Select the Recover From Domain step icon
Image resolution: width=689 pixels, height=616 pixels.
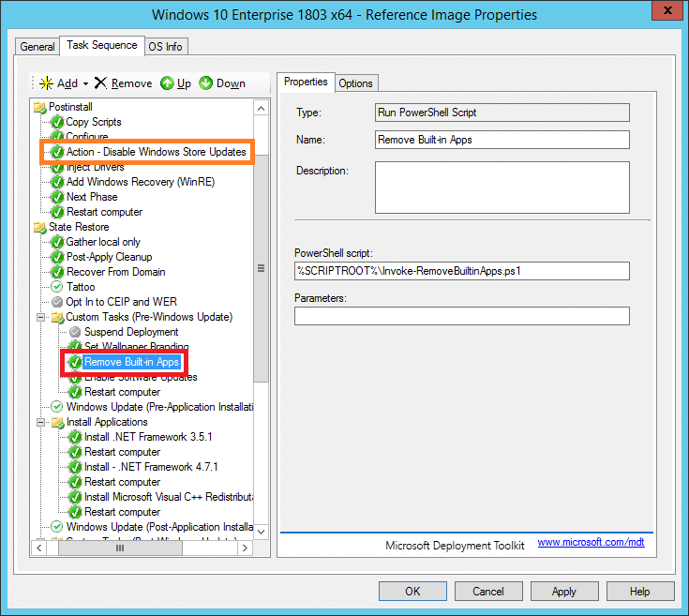tap(57, 272)
